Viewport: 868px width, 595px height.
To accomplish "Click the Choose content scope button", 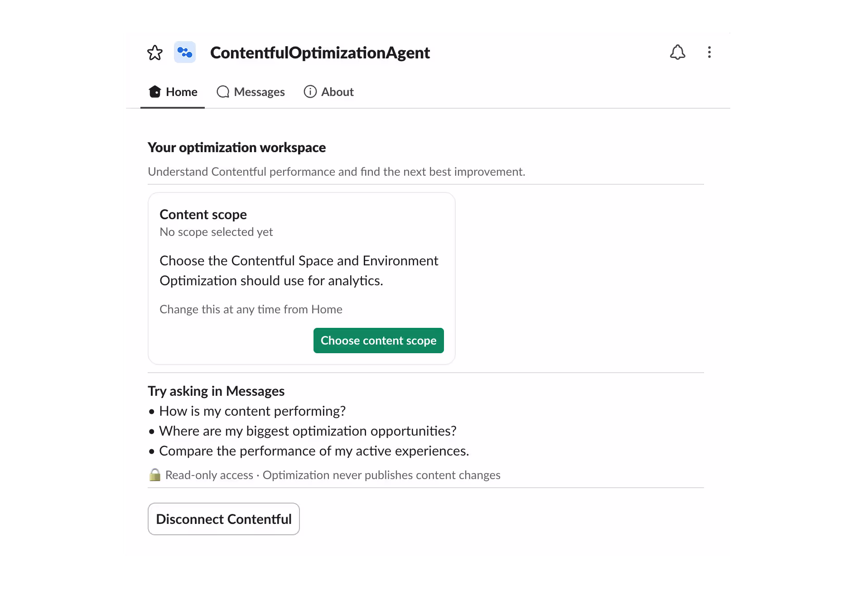I will [379, 341].
